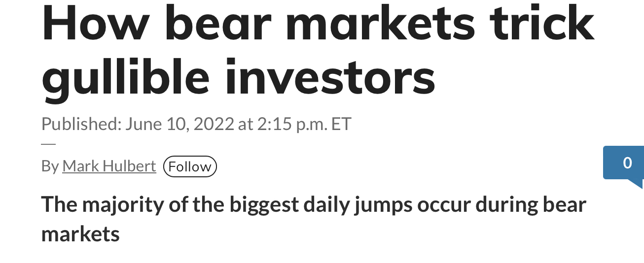The width and height of the screenshot is (644, 263).
Task: Click the final subheadline word 'markets'
Action: pyautogui.click(x=80, y=234)
